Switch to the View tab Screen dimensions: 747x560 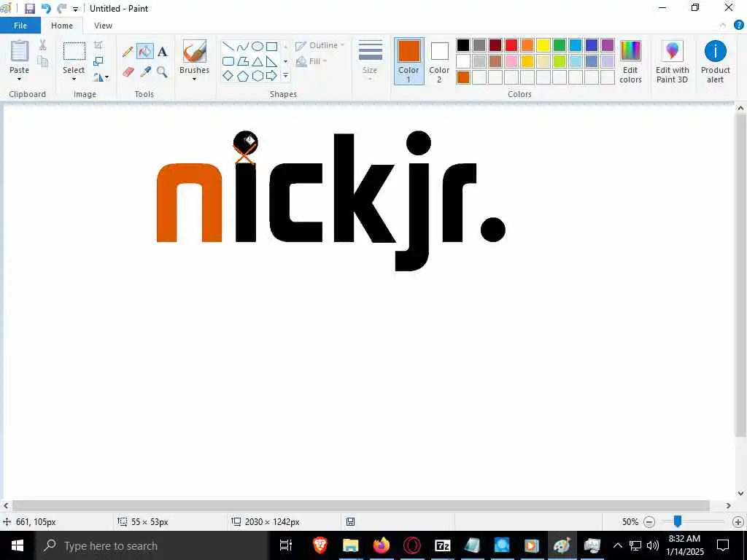coord(103,26)
